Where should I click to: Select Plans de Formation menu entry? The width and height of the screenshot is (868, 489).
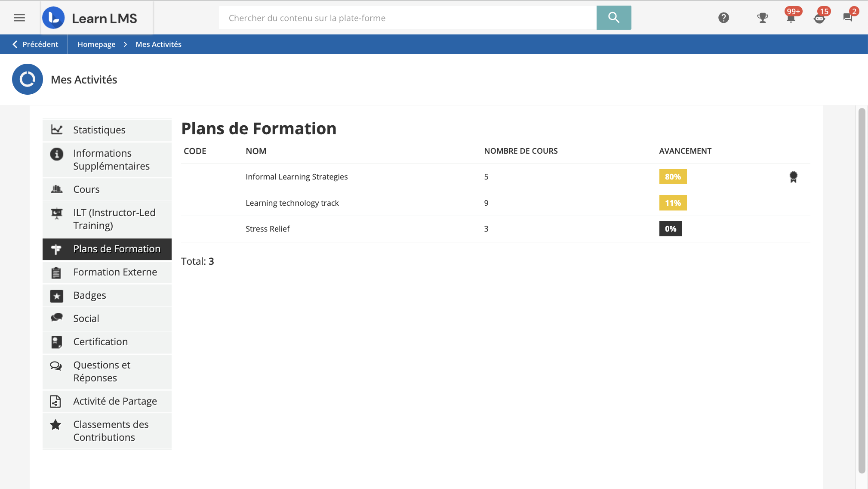point(107,249)
